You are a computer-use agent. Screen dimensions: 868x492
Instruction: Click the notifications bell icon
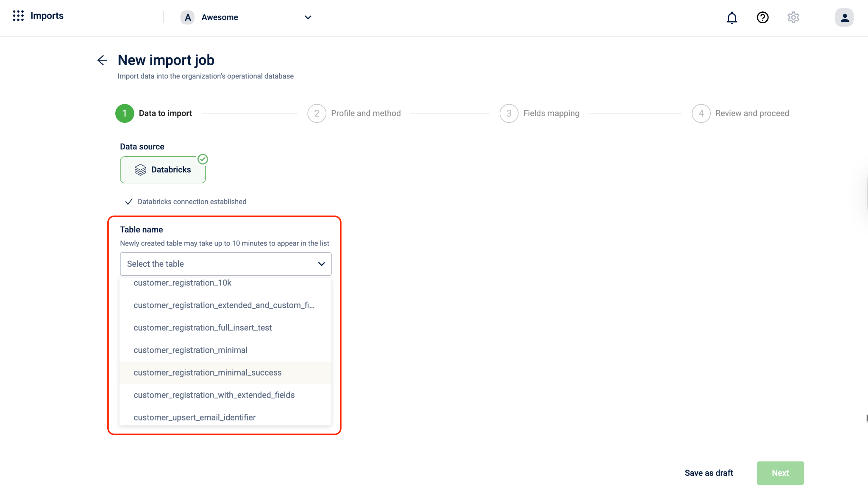coord(732,18)
